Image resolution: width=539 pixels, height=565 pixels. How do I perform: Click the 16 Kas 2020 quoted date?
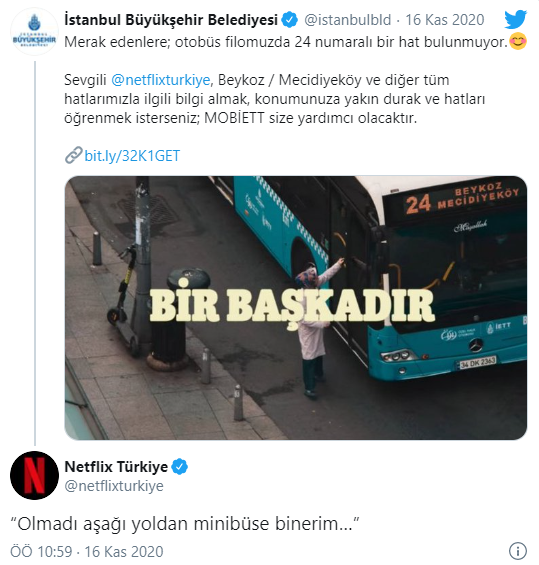point(445,20)
